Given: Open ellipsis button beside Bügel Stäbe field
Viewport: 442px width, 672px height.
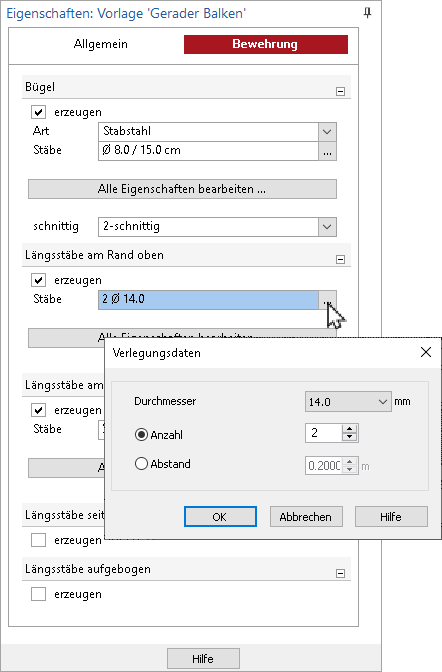Looking at the screenshot, I should (328, 151).
